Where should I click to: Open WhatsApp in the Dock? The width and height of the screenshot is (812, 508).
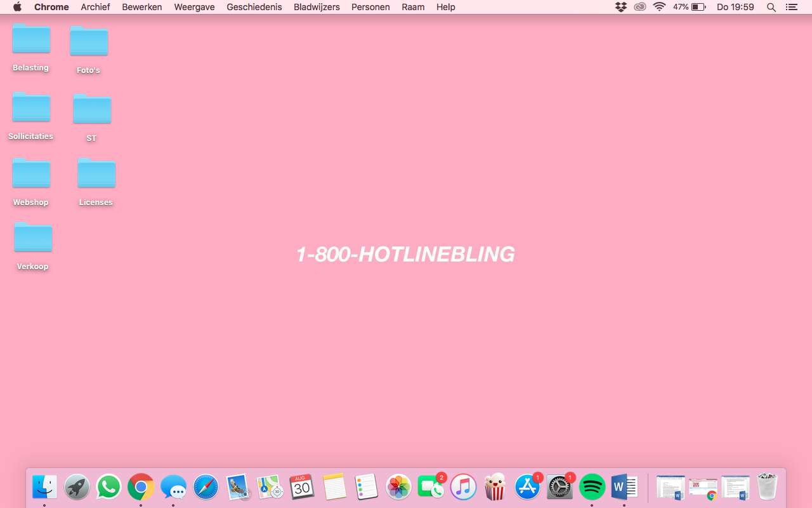(x=109, y=487)
